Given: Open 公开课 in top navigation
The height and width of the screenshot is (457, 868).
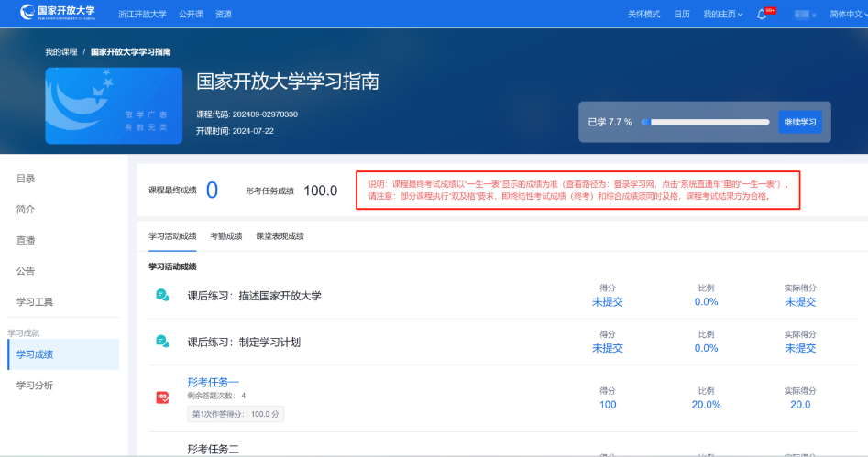Looking at the screenshot, I should click(x=191, y=15).
